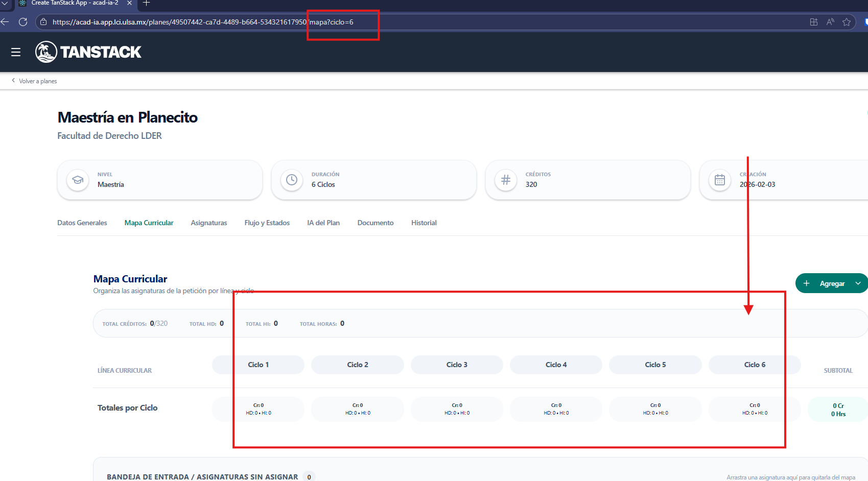Select the IA del Plan tab
This screenshot has height=481, width=868.
tap(323, 223)
